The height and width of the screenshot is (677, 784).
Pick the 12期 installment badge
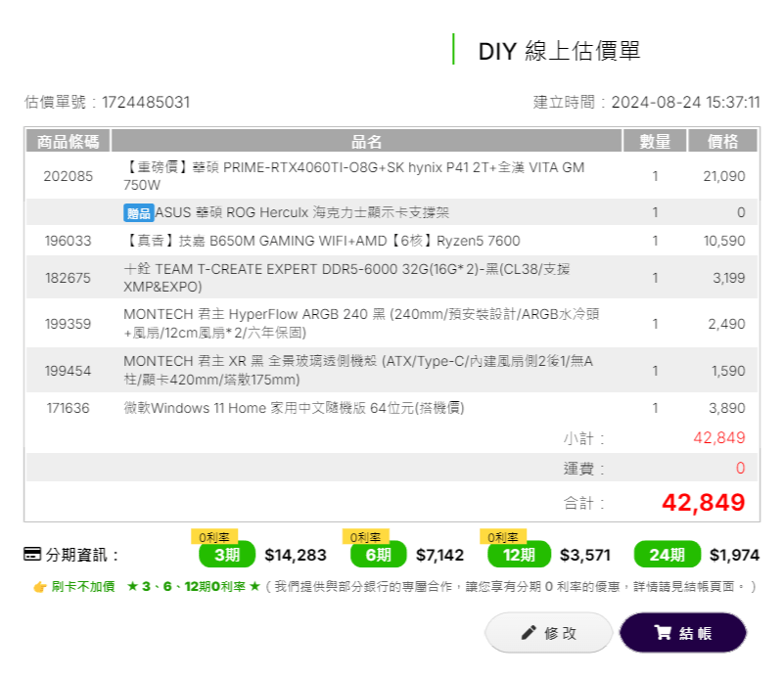click(x=519, y=555)
